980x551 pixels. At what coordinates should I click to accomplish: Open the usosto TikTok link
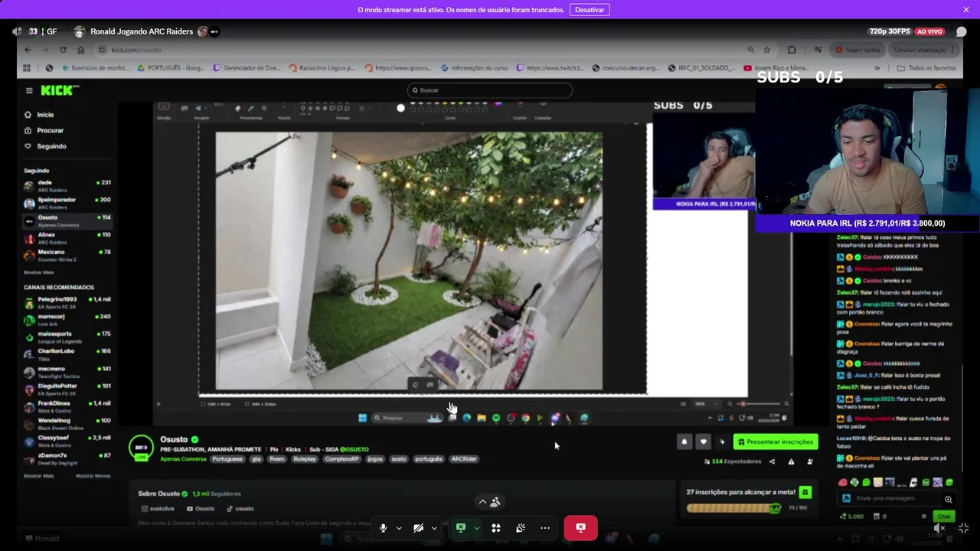click(240, 508)
